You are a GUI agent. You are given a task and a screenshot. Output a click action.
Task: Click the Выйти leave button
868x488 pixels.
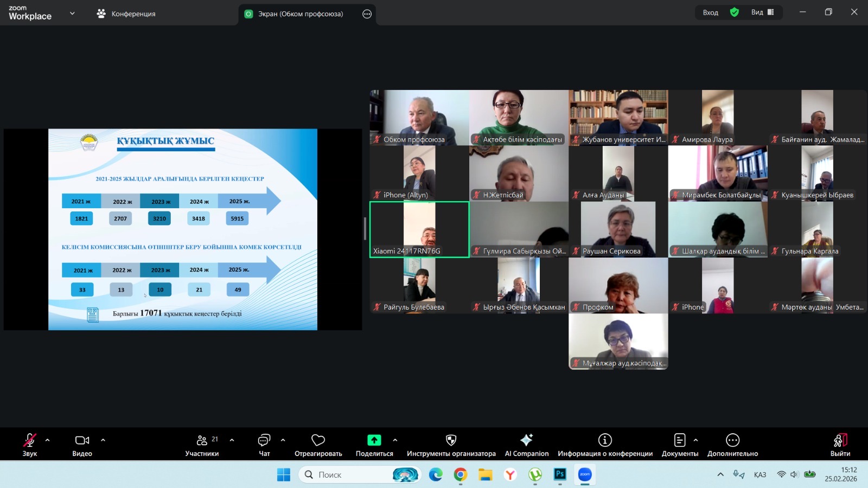[840, 445]
